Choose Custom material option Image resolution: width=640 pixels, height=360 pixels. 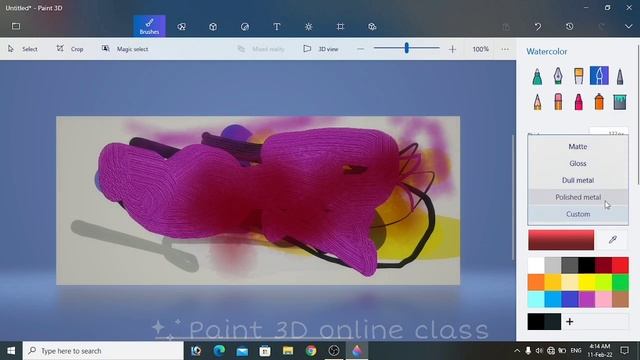(578, 214)
